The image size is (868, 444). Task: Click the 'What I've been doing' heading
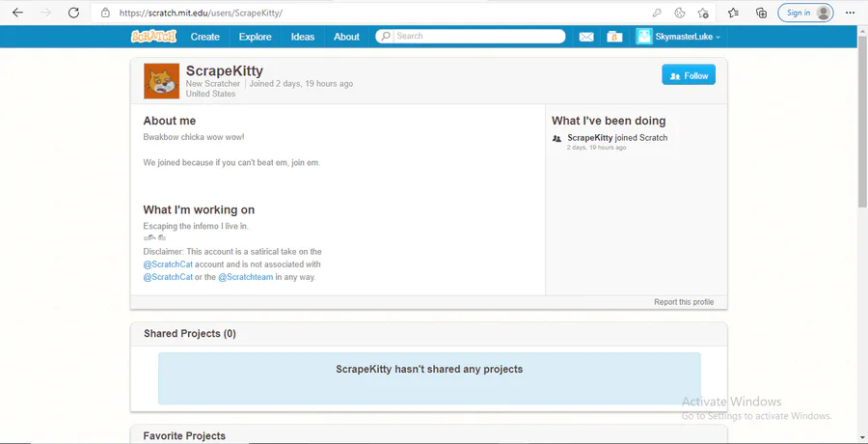(609, 121)
